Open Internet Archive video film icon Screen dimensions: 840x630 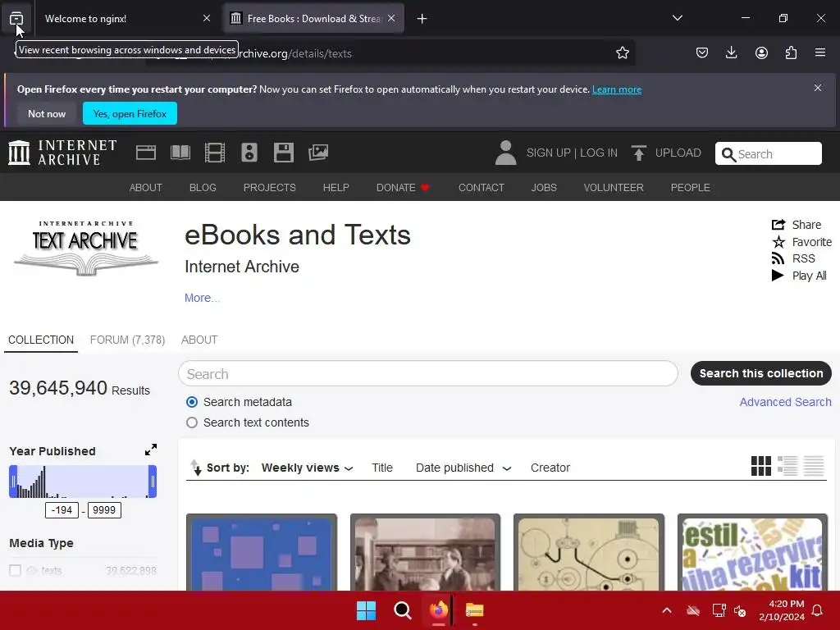[x=215, y=153]
